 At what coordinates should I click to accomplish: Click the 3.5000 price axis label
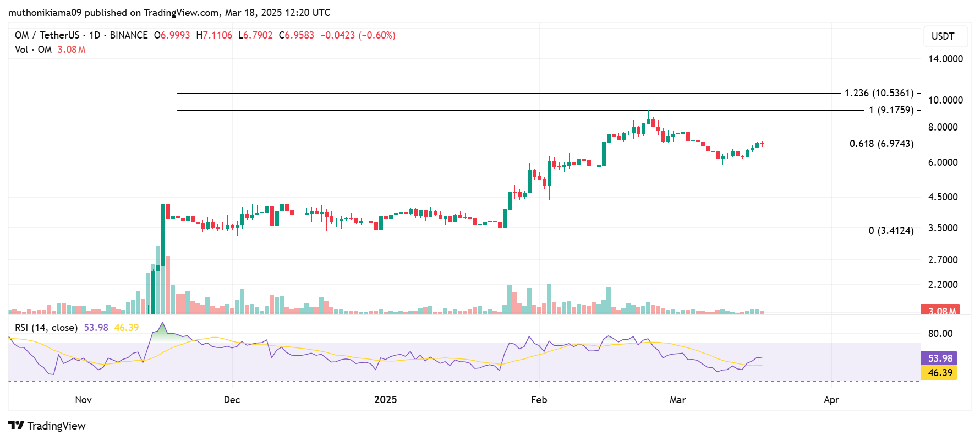pos(943,228)
